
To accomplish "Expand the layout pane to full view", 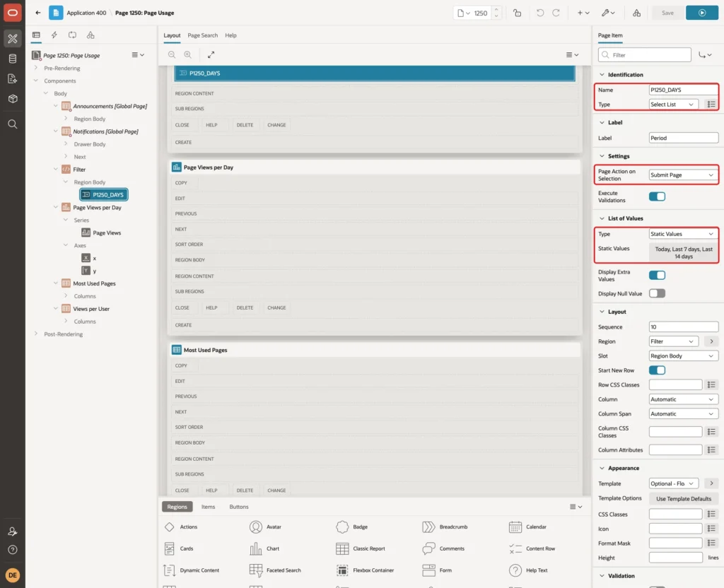I will coord(211,54).
